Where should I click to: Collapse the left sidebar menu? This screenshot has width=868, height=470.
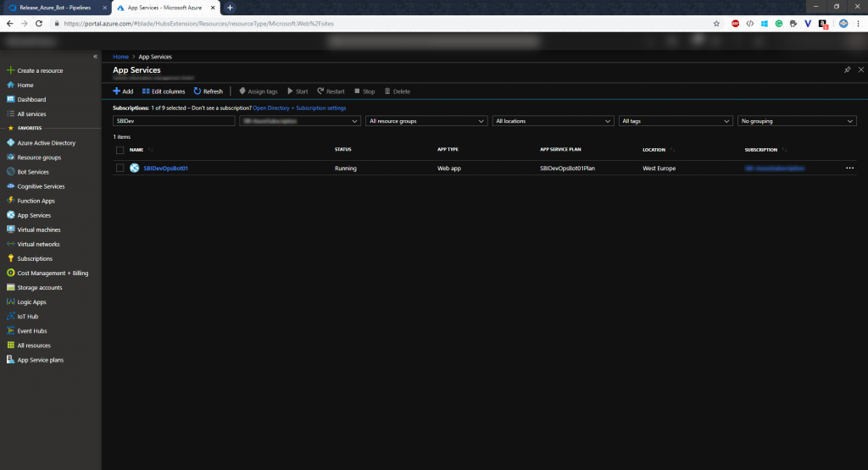(95, 57)
